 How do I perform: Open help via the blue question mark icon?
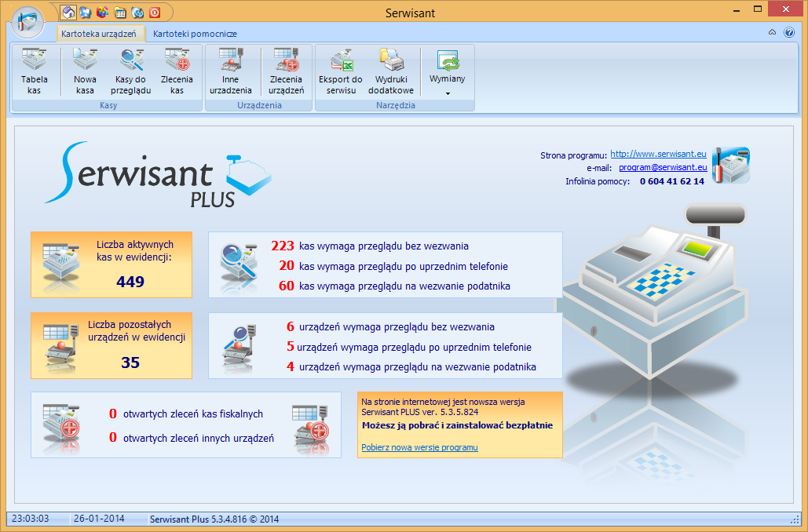click(789, 32)
